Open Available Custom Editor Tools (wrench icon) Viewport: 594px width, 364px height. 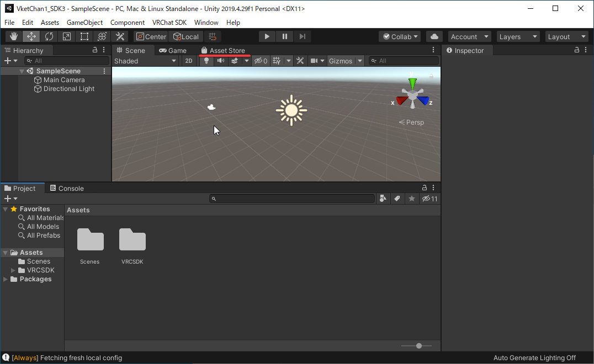point(119,36)
